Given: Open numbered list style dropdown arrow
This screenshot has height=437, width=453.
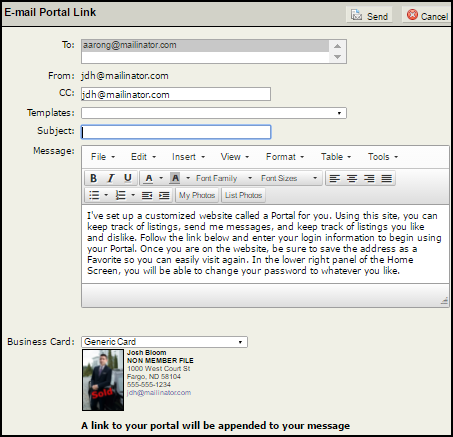Looking at the screenshot, I should point(133,195).
